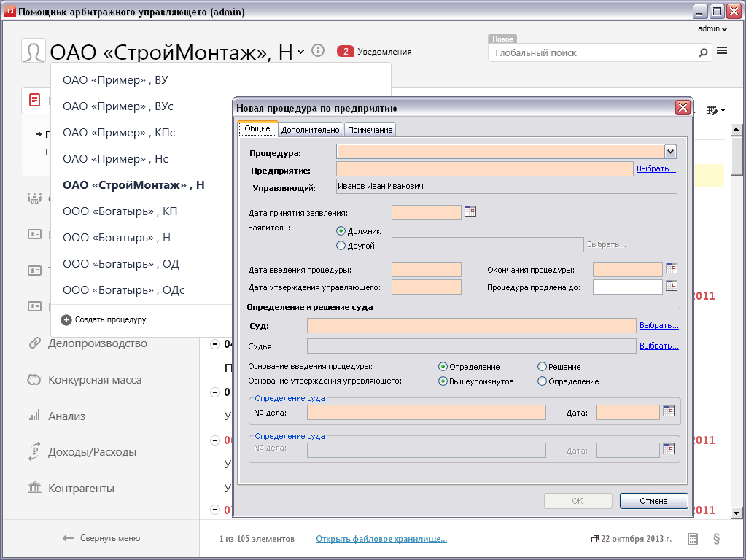Select the Решение radio button
The image size is (746, 560).
tap(542, 366)
